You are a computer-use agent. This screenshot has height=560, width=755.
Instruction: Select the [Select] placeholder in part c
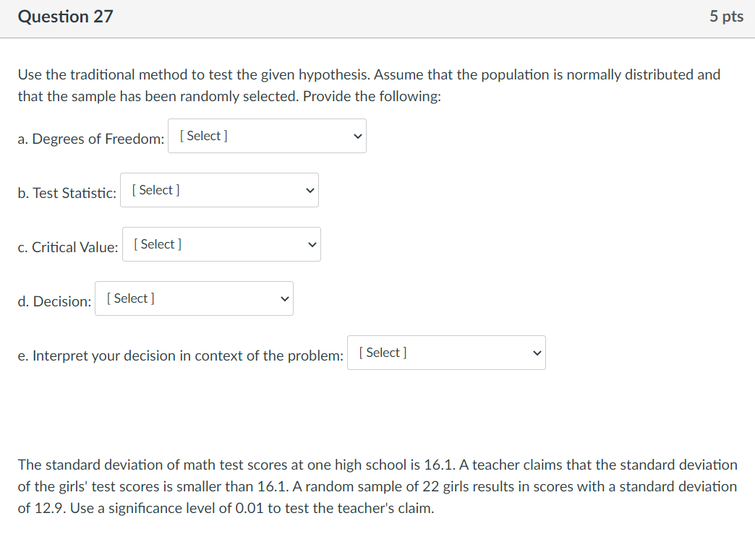pyautogui.click(x=157, y=244)
